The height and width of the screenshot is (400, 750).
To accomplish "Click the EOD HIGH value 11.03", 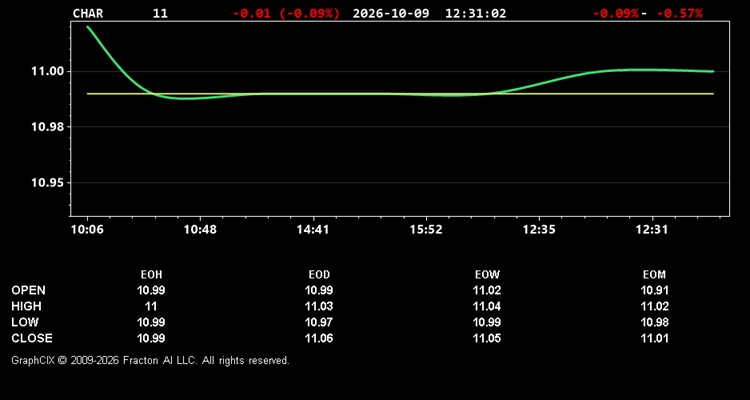I will [x=319, y=306].
